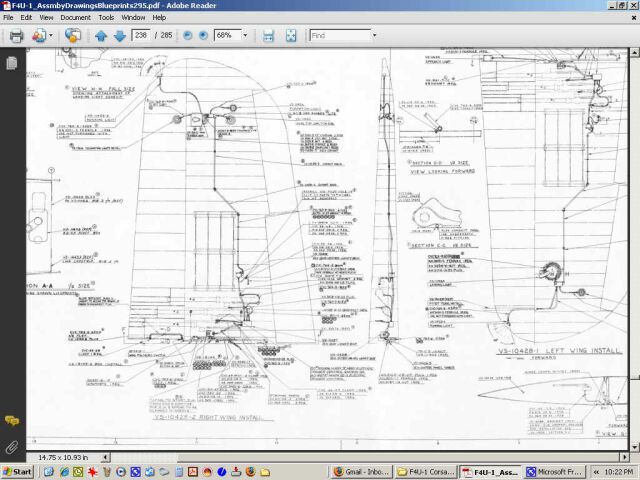Open the collaborate/share document icon
The height and width of the screenshot is (480, 640).
(x=39, y=36)
